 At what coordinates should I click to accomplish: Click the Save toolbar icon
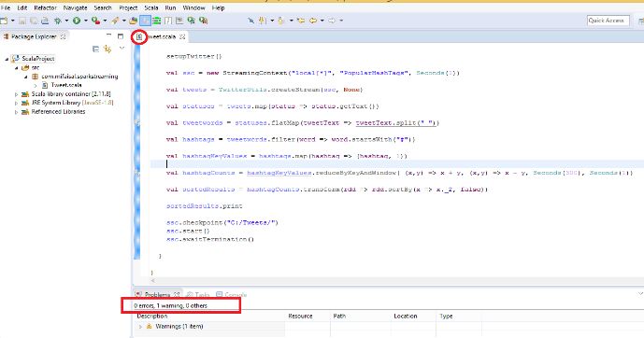coord(22,21)
